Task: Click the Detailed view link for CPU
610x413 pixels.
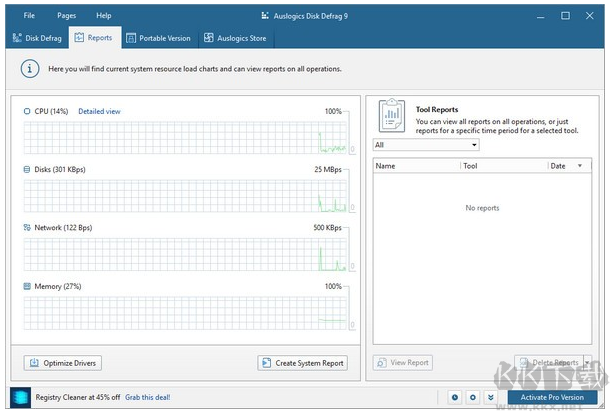Action: (x=99, y=111)
